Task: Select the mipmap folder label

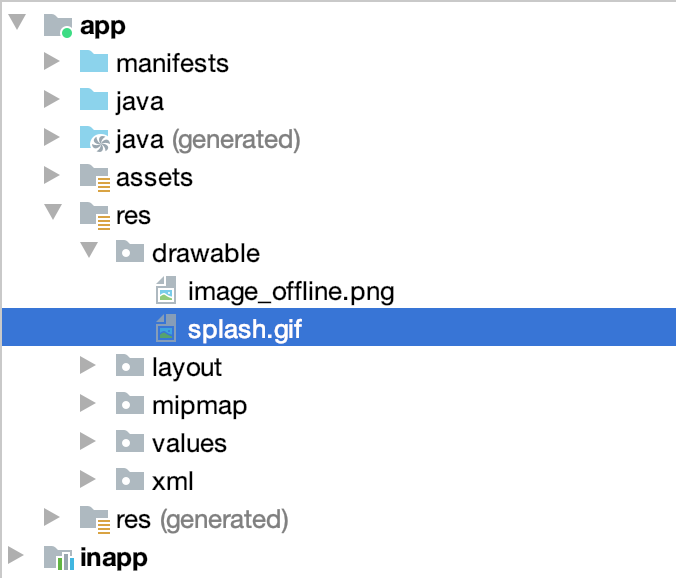Action: (199, 406)
